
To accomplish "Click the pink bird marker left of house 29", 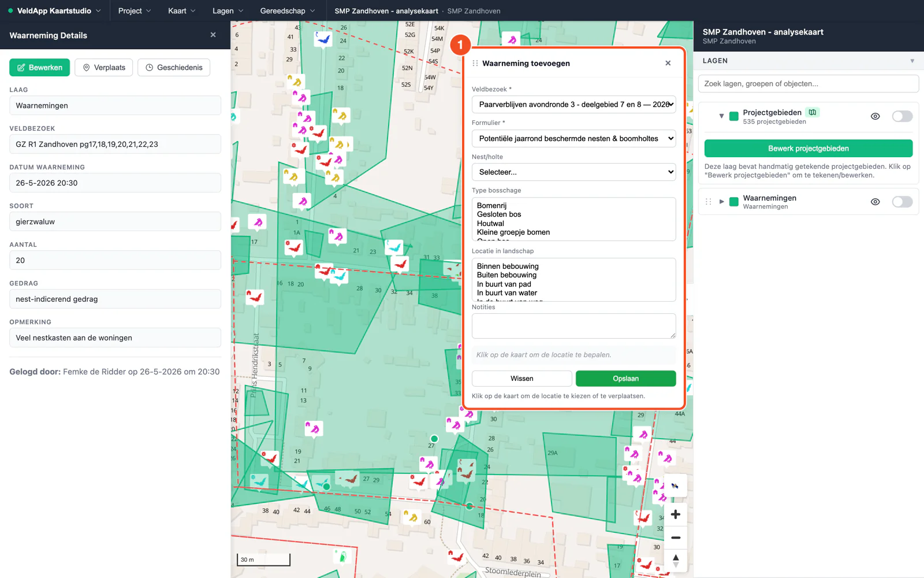I will pyautogui.click(x=643, y=434).
